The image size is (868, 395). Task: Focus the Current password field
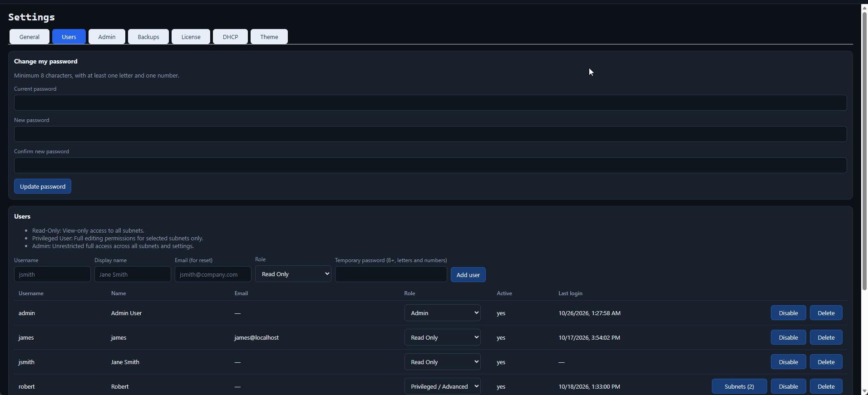pyautogui.click(x=430, y=102)
